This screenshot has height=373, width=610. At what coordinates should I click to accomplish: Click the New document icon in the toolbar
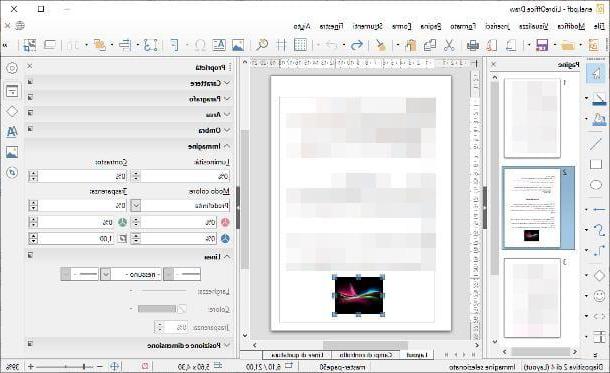(594, 45)
